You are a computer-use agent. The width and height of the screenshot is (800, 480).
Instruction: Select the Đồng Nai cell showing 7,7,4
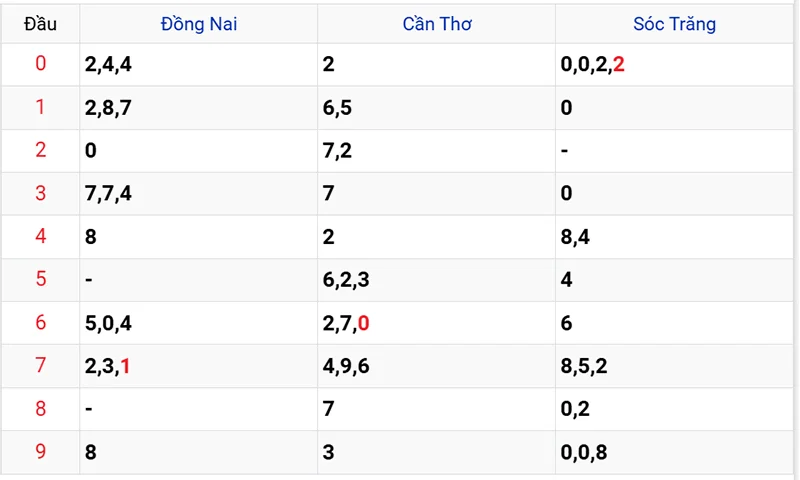pos(109,194)
